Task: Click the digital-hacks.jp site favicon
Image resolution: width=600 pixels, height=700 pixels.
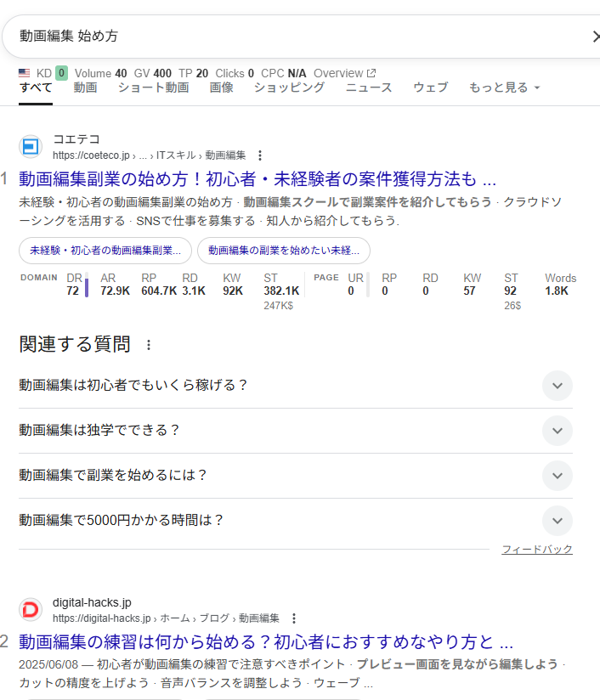Action: (x=31, y=610)
